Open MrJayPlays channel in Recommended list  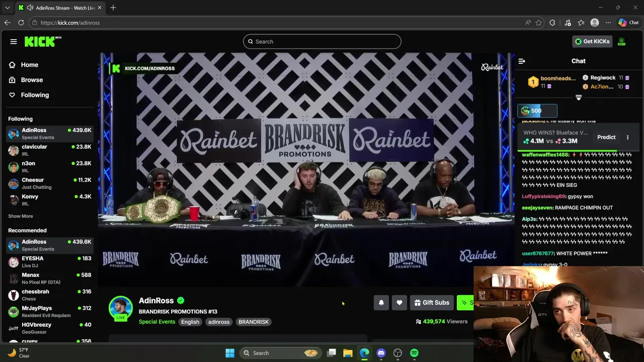(x=49, y=311)
